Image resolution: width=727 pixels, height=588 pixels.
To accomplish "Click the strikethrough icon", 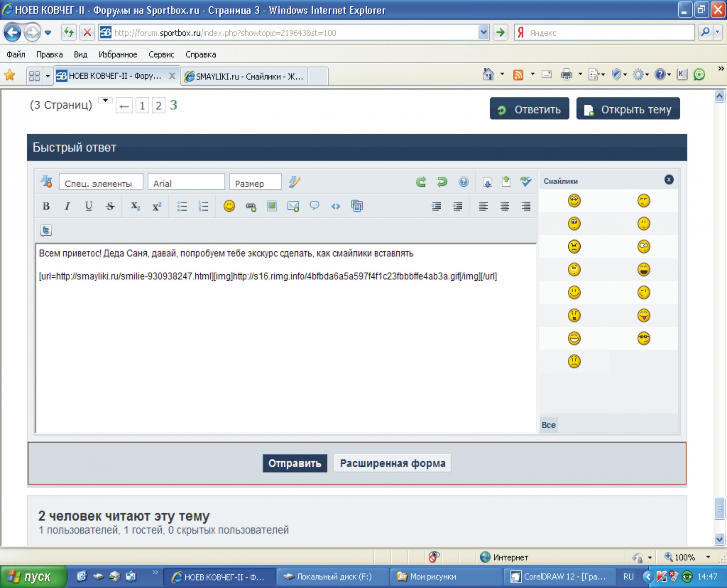I will pos(110,206).
